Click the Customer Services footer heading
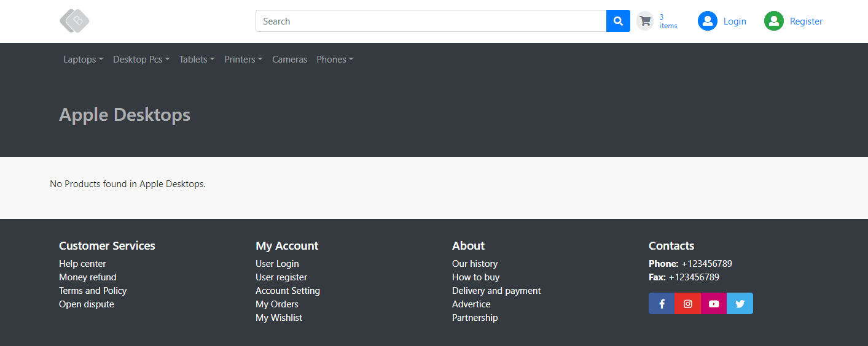This screenshot has width=868, height=346. coord(107,246)
